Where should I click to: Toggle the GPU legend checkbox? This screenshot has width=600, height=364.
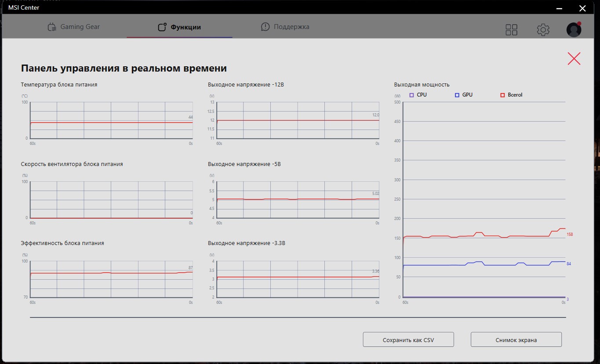[x=457, y=95]
